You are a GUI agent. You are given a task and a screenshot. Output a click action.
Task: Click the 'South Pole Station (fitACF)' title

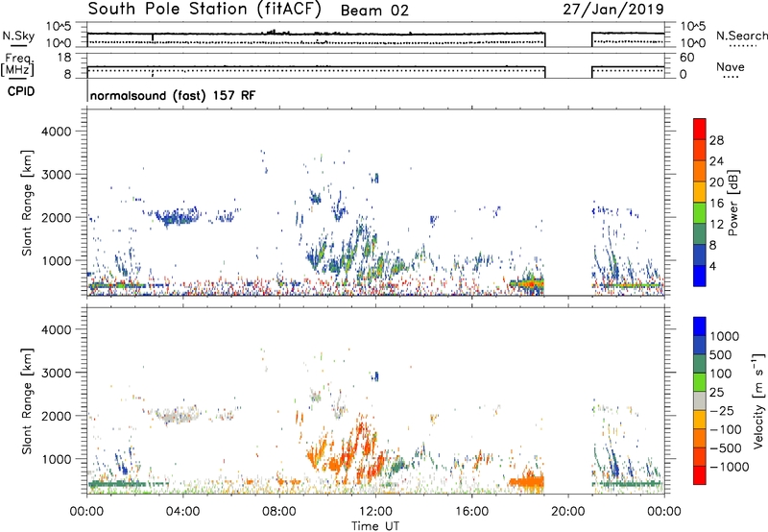204,9
